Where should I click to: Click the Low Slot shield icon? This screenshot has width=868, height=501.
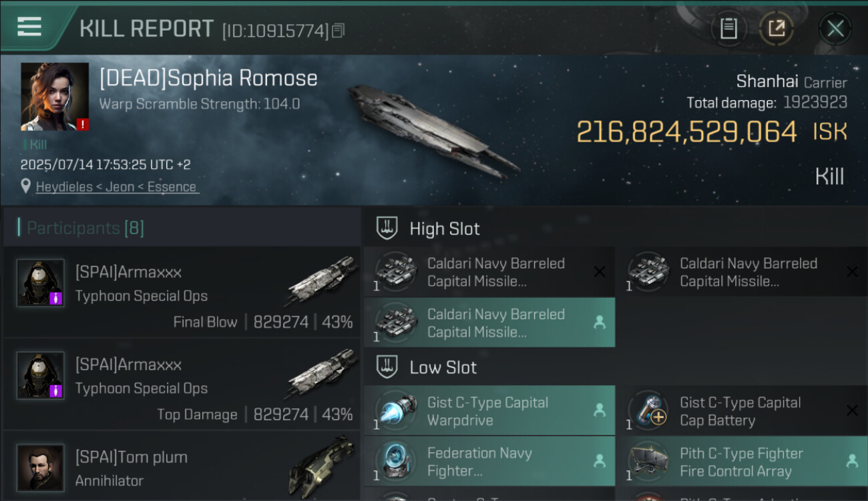(x=388, y=367)
